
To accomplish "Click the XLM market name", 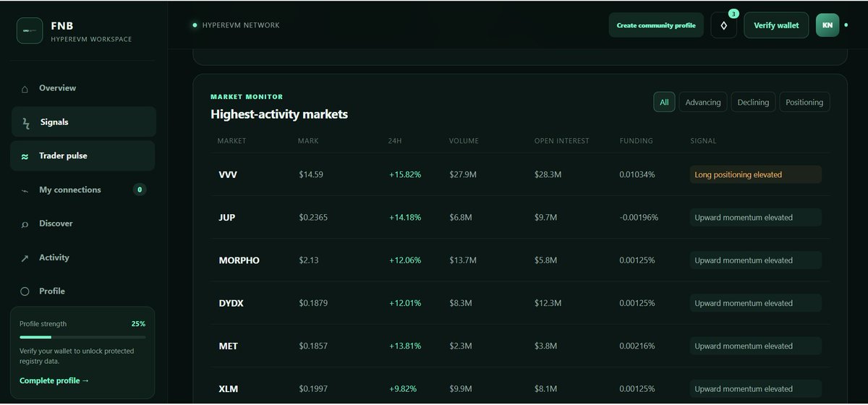I will tap(229, 390).
